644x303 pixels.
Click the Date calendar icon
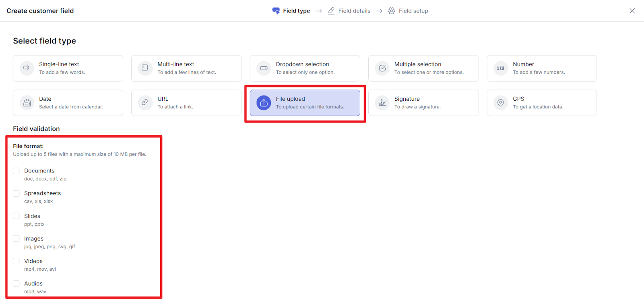27,103
